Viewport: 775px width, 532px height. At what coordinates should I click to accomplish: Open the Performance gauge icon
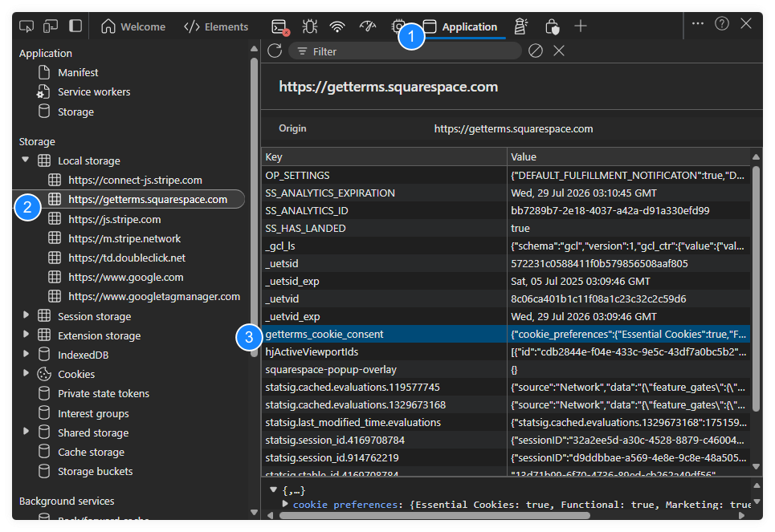[368, 26]
